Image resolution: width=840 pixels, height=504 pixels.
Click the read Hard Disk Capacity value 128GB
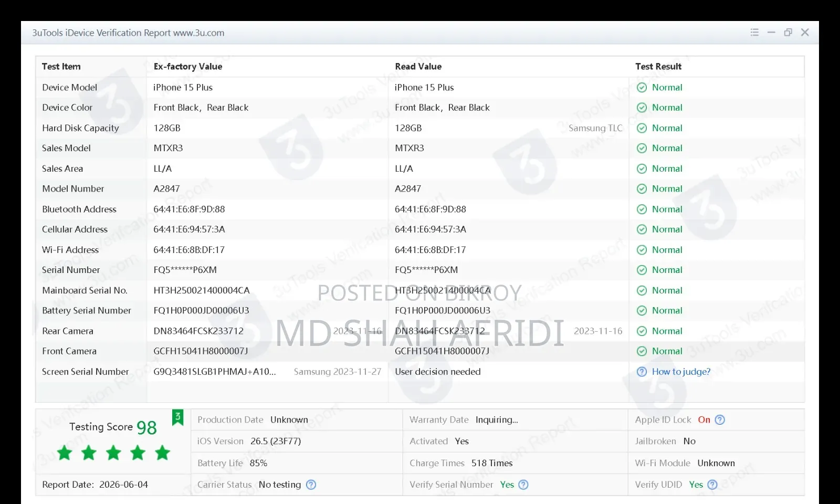(408, 128)
